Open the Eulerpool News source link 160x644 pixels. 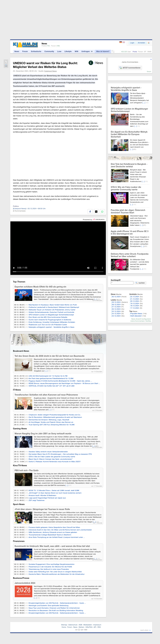[x=51, y=71]
